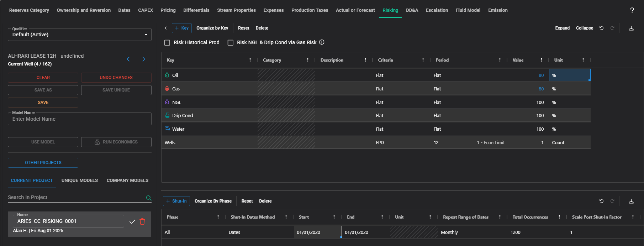
Task: Open the help question mark icon
Action: pyautogui.click(x=632, y=10)
